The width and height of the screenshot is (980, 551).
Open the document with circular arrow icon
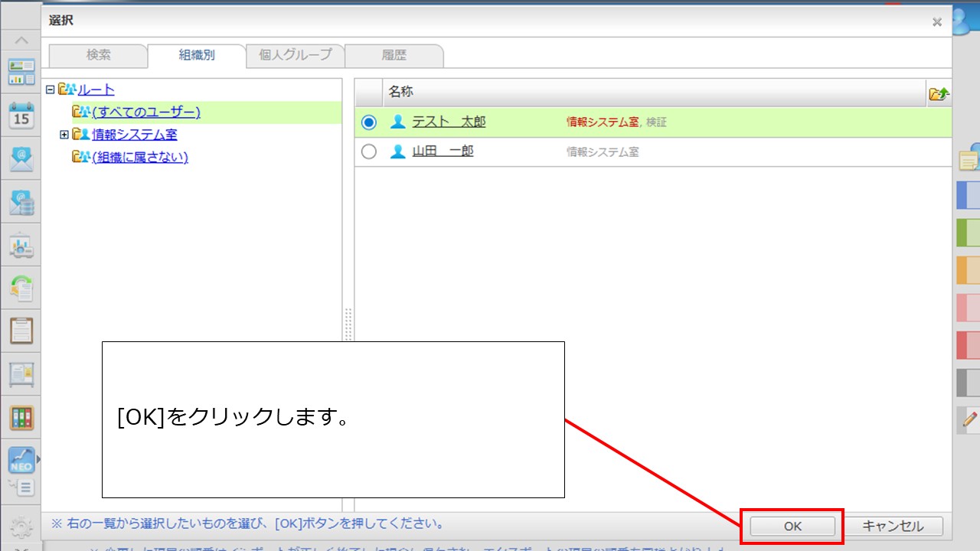click(21, 289)
